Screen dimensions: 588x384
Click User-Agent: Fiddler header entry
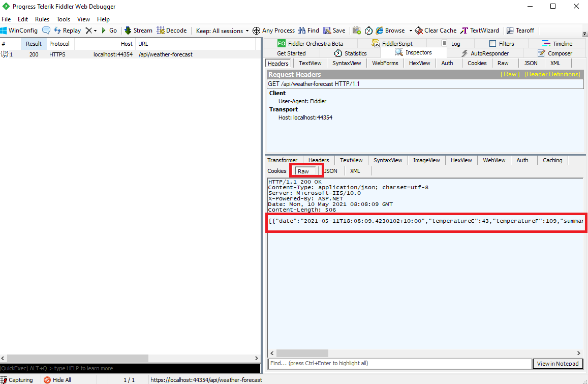[x=302, y=101]
